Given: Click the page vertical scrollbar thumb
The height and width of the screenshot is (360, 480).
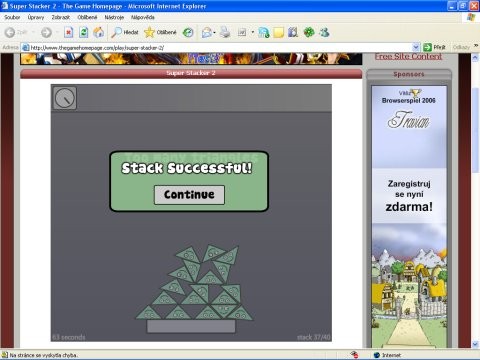Looking at the screenshot, I should pos(475,130).
